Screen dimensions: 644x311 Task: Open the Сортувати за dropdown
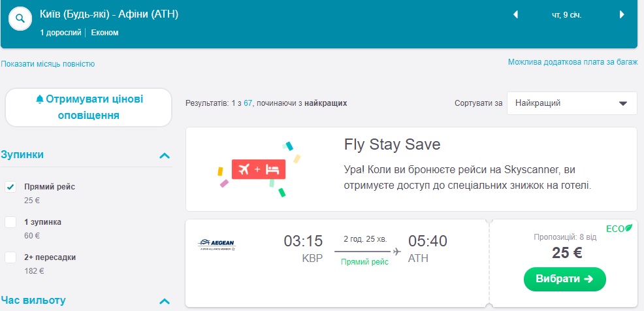point(572,103)
